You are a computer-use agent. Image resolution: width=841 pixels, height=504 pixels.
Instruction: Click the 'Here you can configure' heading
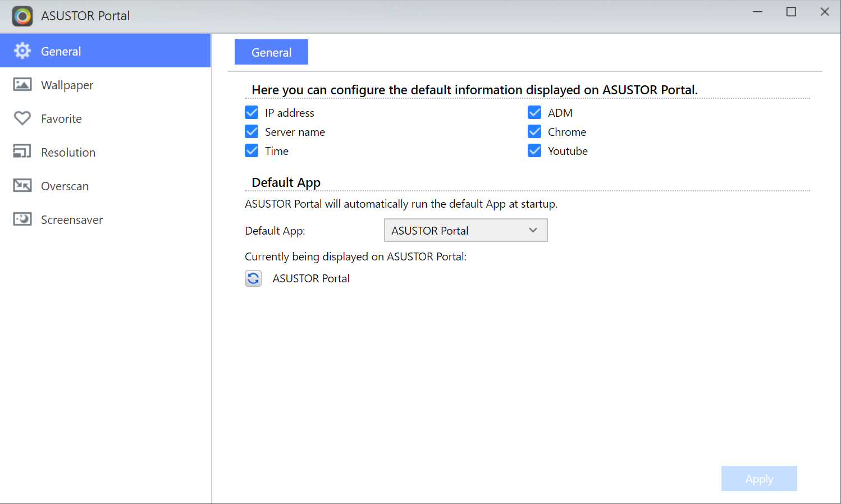(x=474, y=90)
